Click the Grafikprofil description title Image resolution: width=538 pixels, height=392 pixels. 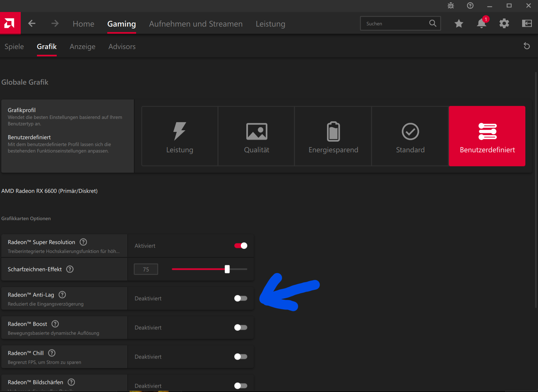click(22, 110)
